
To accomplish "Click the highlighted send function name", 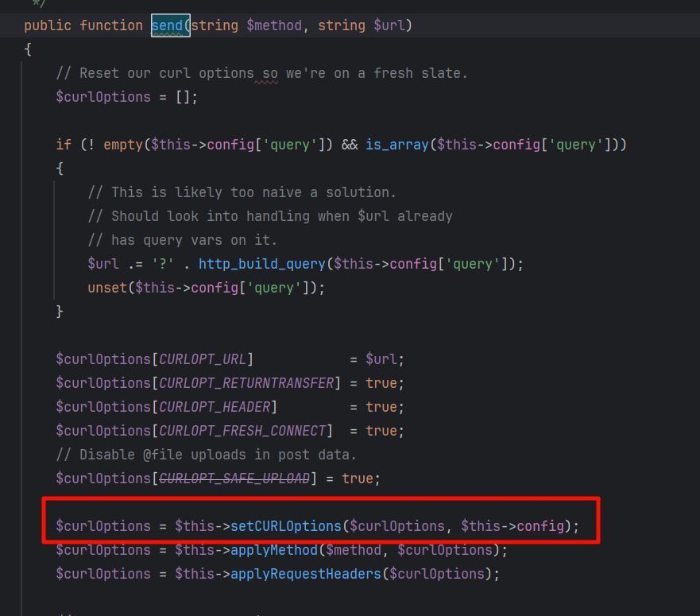I will (170, 25).
